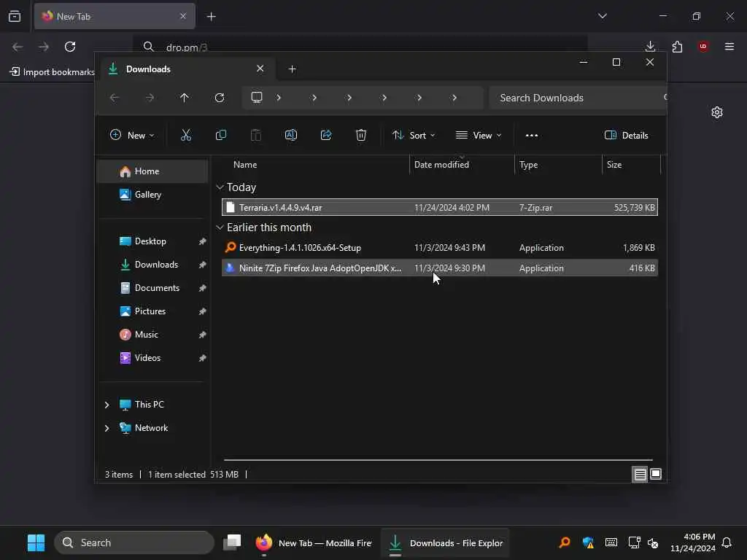Select Home in the navigation pane
The width and height of the screenshot is (747, 560).
click(x=152, y=171)
